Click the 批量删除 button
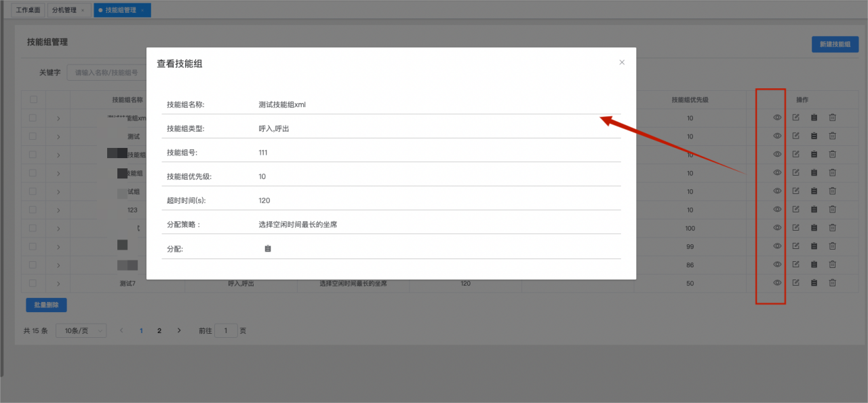 46,305
